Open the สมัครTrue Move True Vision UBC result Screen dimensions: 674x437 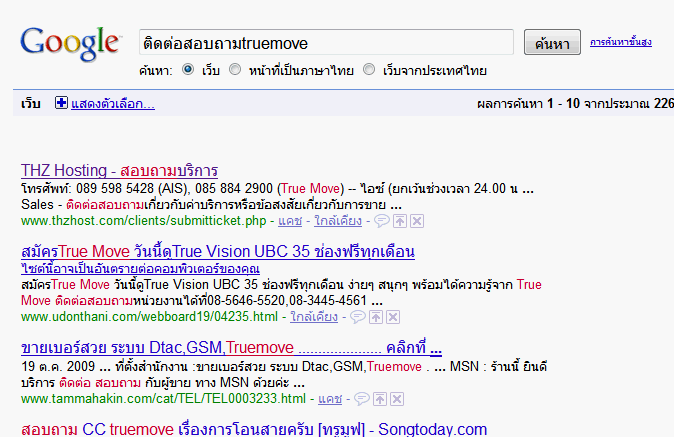point(218,251)
